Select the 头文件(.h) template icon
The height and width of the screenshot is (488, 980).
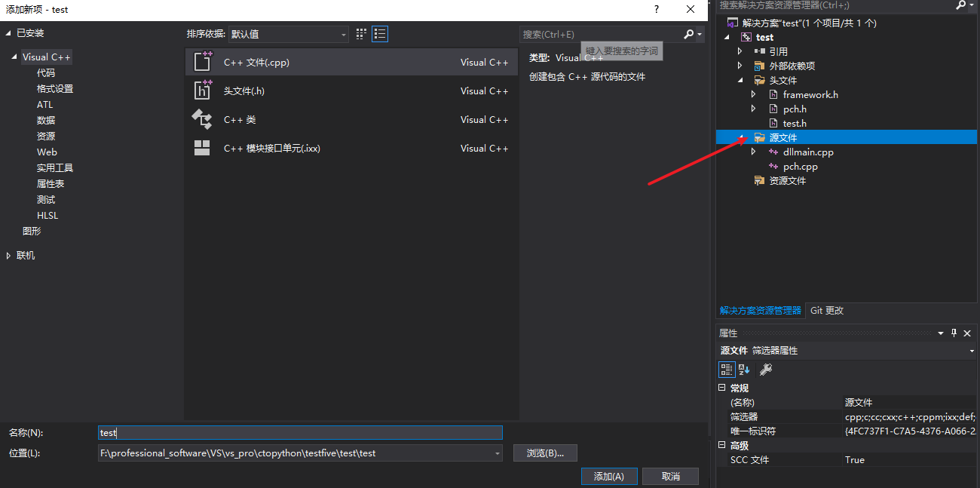coord(203,91)
